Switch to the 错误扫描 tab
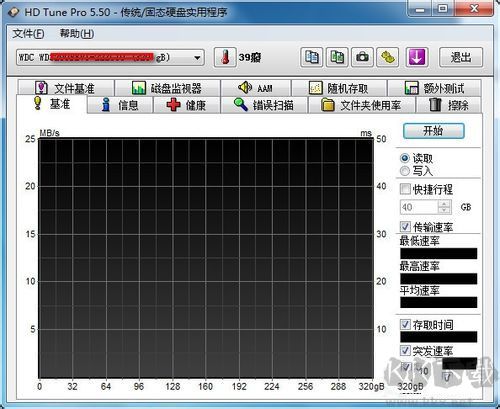500x409 pixels. (264, 105)
